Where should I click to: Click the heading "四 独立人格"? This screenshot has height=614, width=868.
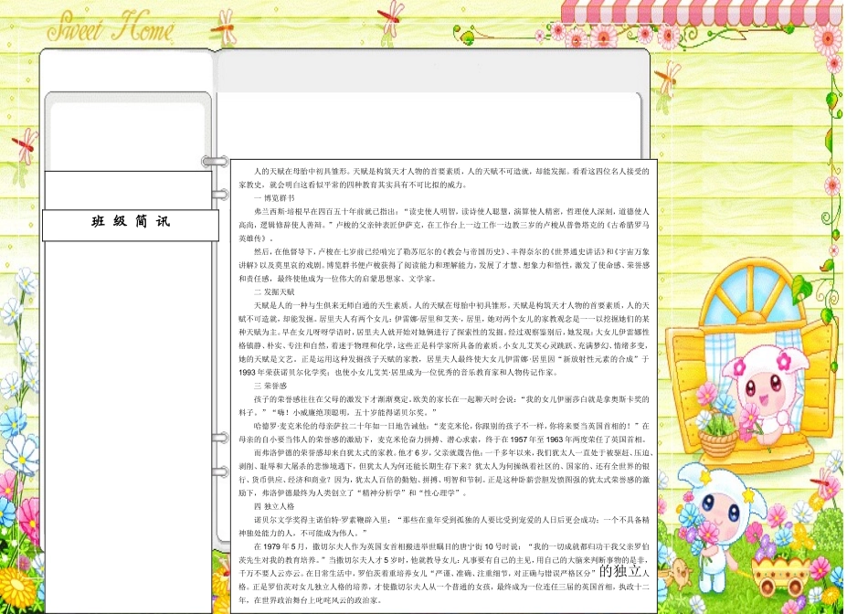point(274,506)
